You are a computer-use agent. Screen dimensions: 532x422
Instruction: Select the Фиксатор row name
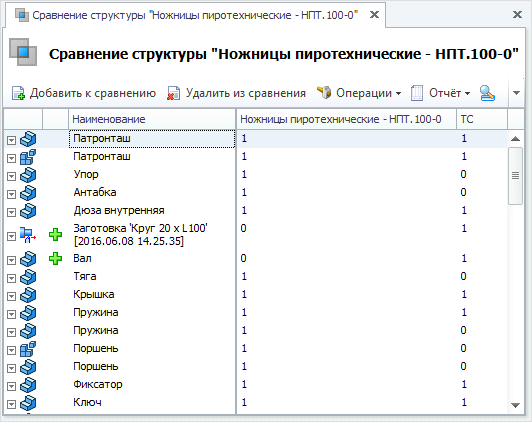[x=98, y=384]
